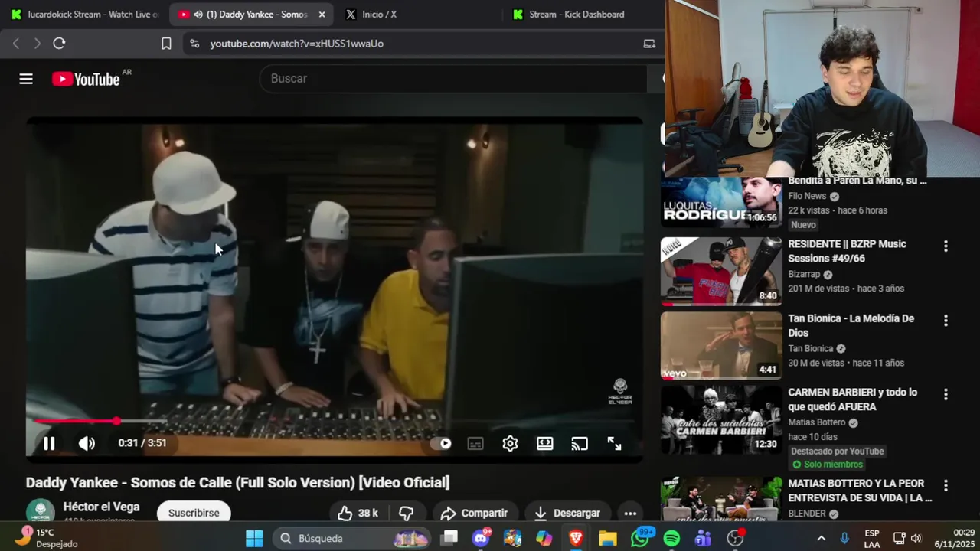Open options for MATIAS BOTTERO video
Viewport: 980px width, 551px height.
point(946,486)
